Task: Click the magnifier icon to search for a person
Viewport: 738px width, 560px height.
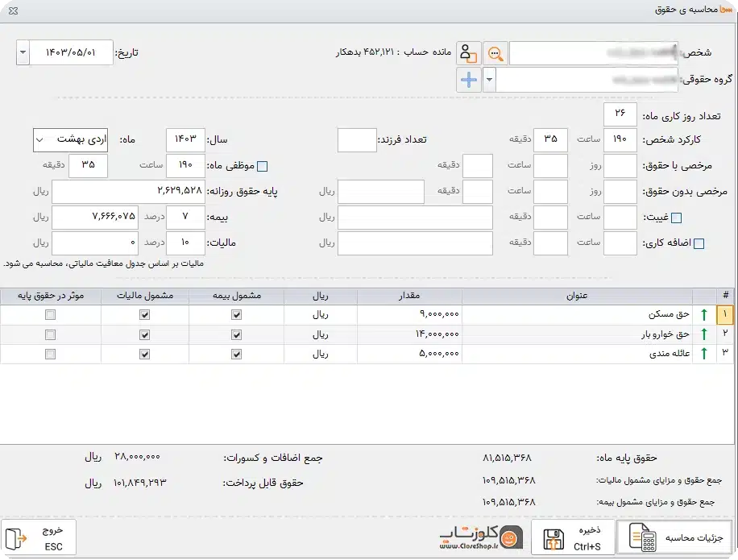Action: (495, 53)
